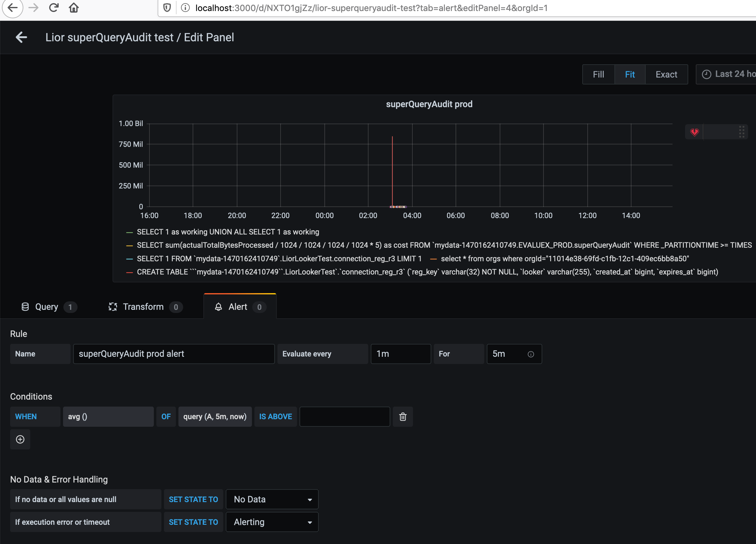Open the No Data state dropdown
This screenshot has width=756, height=544.
coord(272,499)
